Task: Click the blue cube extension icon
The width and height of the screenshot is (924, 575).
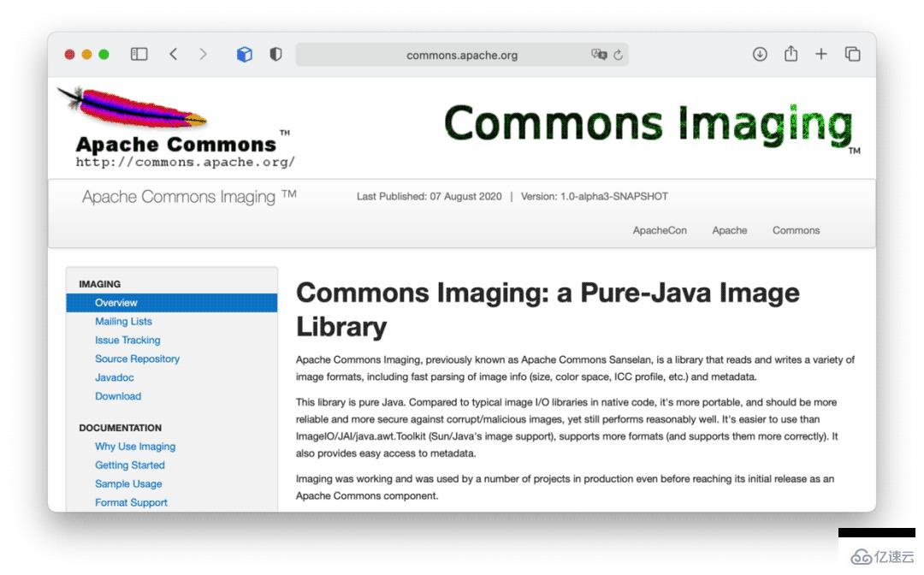Action: coord(245,54)
